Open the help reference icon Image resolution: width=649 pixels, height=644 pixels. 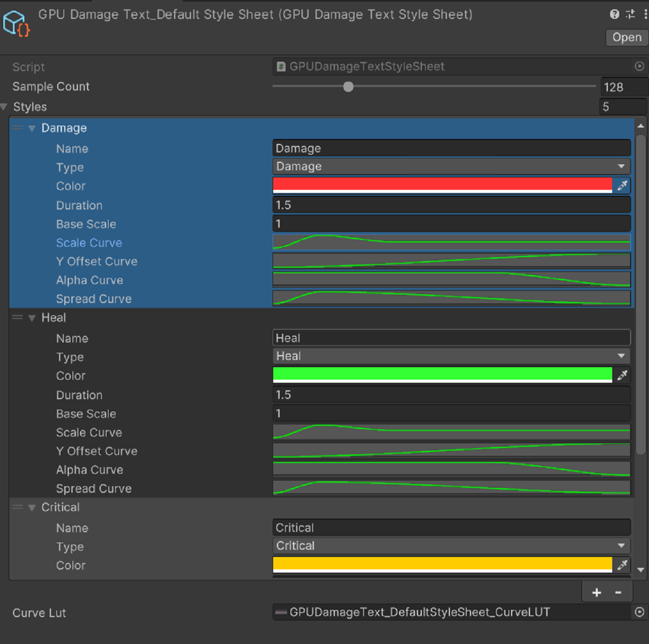(614, 14)
